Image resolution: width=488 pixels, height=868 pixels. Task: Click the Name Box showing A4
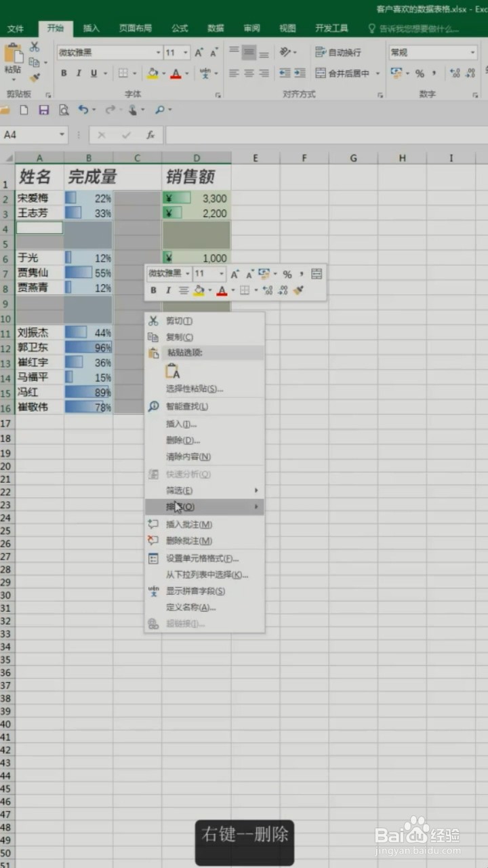[x=33, y=135]
